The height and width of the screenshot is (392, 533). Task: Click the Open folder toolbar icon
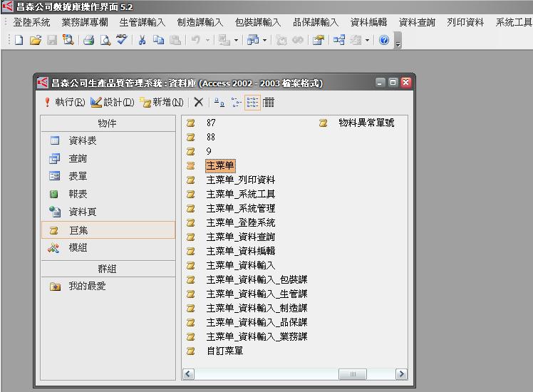[36, 40]
